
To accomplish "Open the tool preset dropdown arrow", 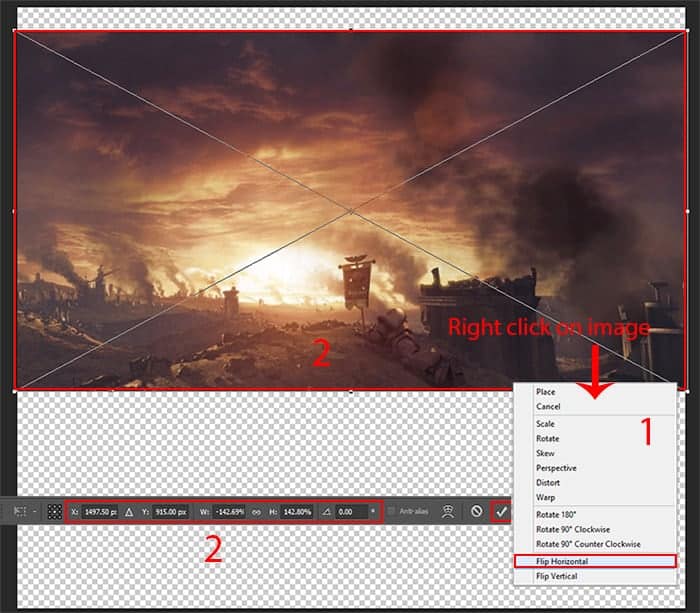I will 34,511.
